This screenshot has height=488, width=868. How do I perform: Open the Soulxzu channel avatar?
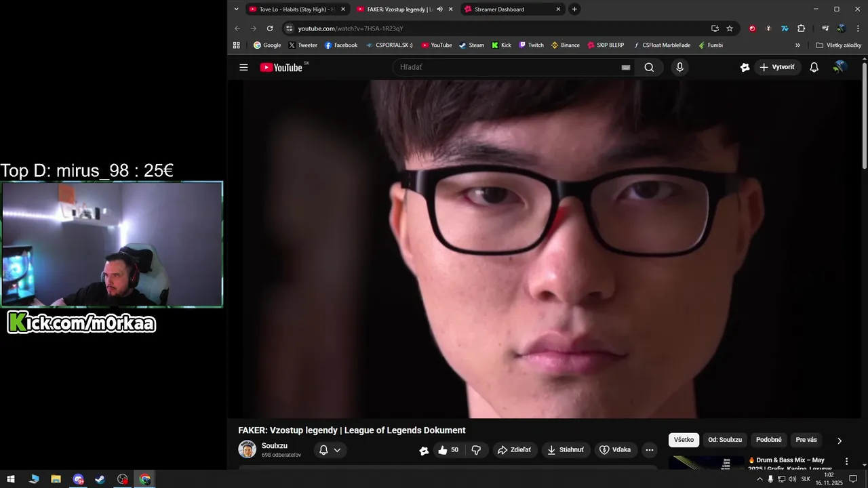point(247,449)
